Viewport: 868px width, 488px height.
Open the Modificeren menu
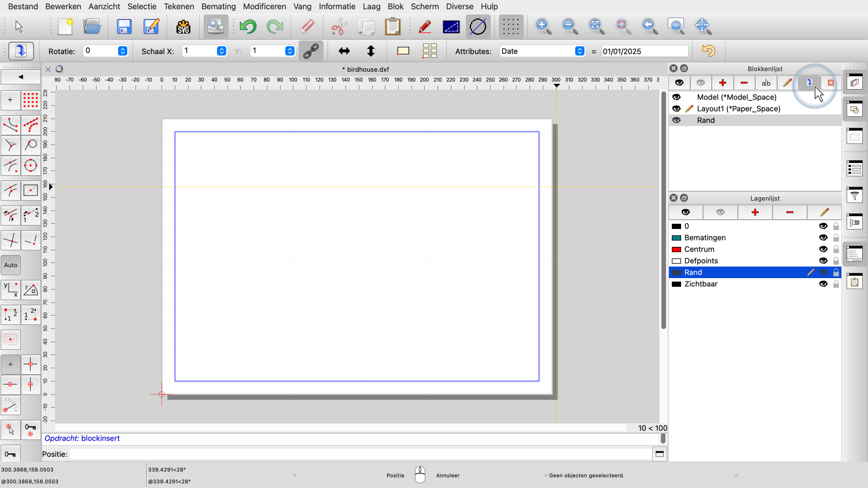[264, 6]
